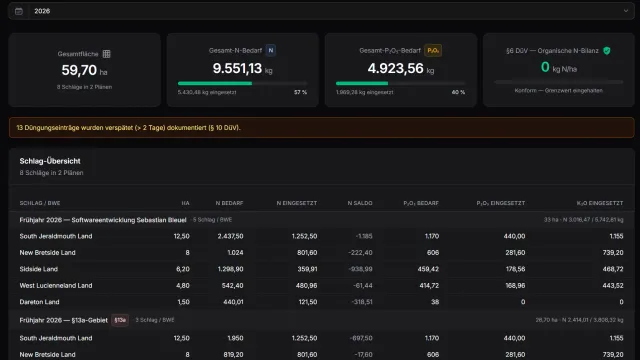Collapse the Frühjahr 2026 Softwareentwicklung Sebastian Bleuel group
This screenshot has width=640, height=360.
(321, 220)
